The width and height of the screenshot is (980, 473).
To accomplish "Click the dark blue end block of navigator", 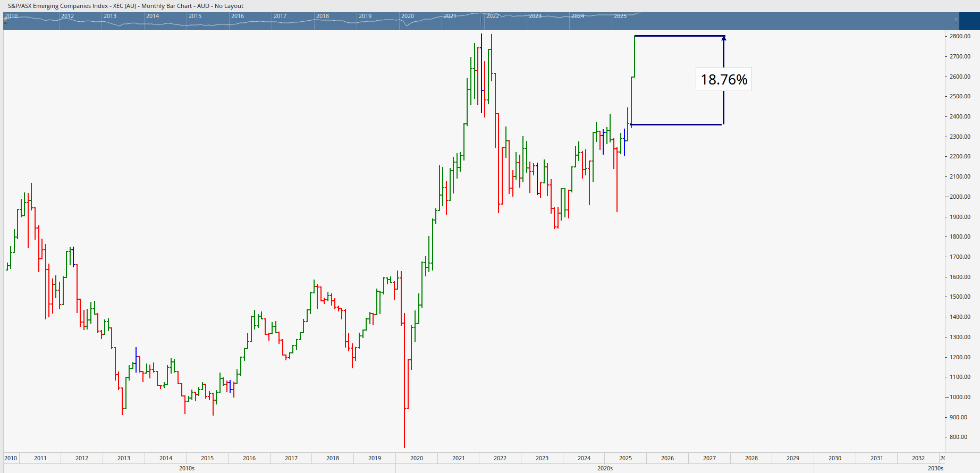I will [970, 21].
